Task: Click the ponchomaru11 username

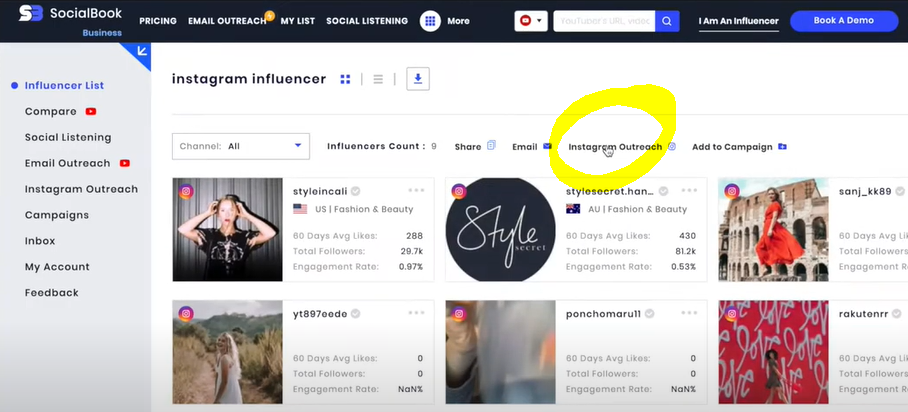Action: 603,314
